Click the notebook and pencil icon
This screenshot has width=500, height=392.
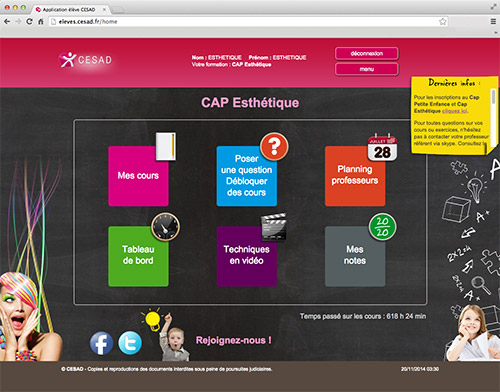pyautogui.click(x=166, y=146)
